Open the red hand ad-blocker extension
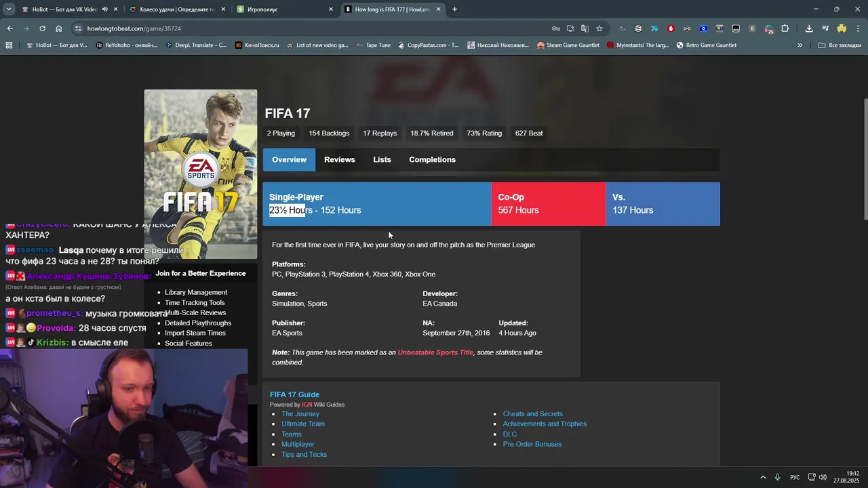The height and width of the screenshot is (488, 868). (x=671, y=28)
